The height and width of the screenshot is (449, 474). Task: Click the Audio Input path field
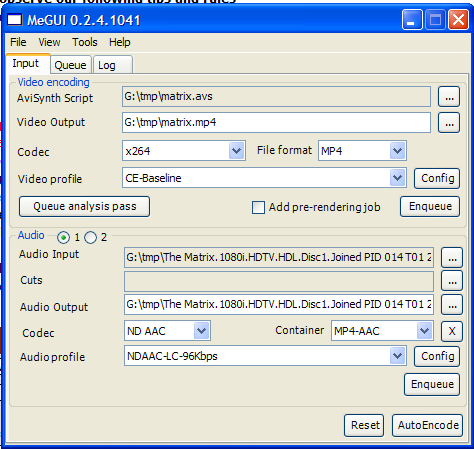point(279,258)
